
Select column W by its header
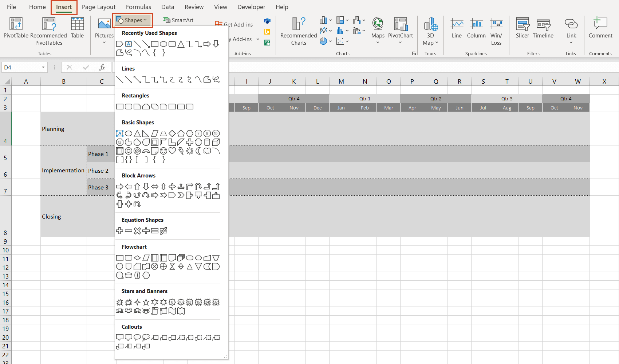[578, 81]
